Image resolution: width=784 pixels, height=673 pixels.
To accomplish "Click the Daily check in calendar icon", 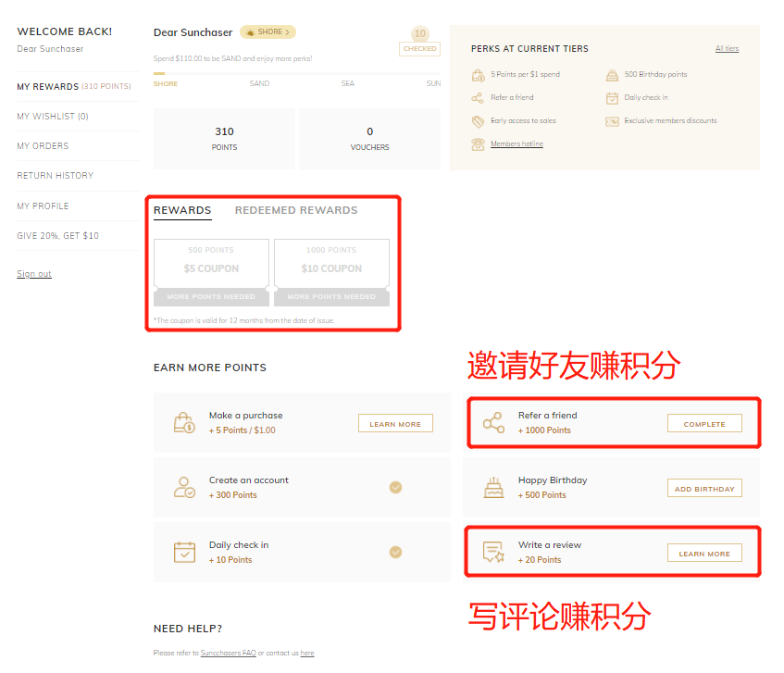I will coord(185,552).
